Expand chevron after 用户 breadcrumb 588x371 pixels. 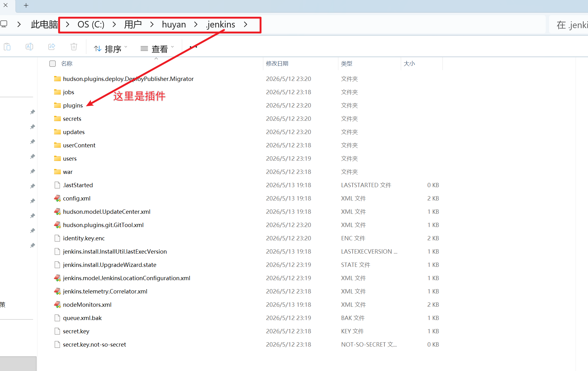click(x=152, y=24)
